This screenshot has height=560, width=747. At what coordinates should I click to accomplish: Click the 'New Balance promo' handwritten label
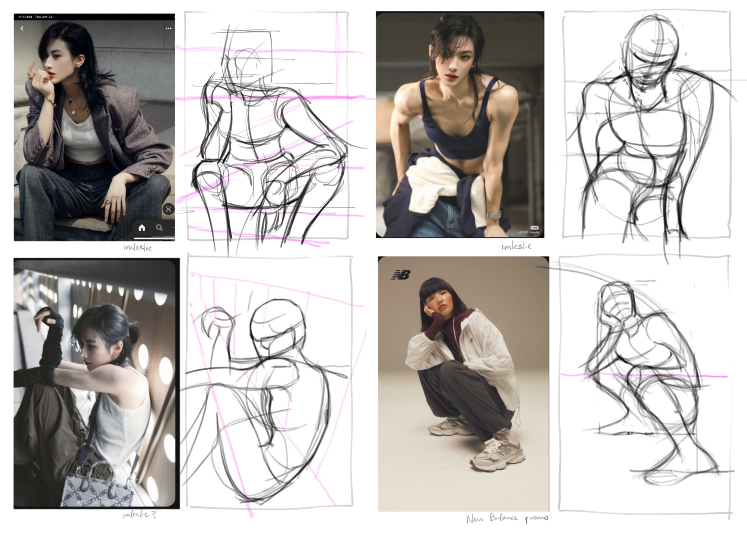click(507, 519)
